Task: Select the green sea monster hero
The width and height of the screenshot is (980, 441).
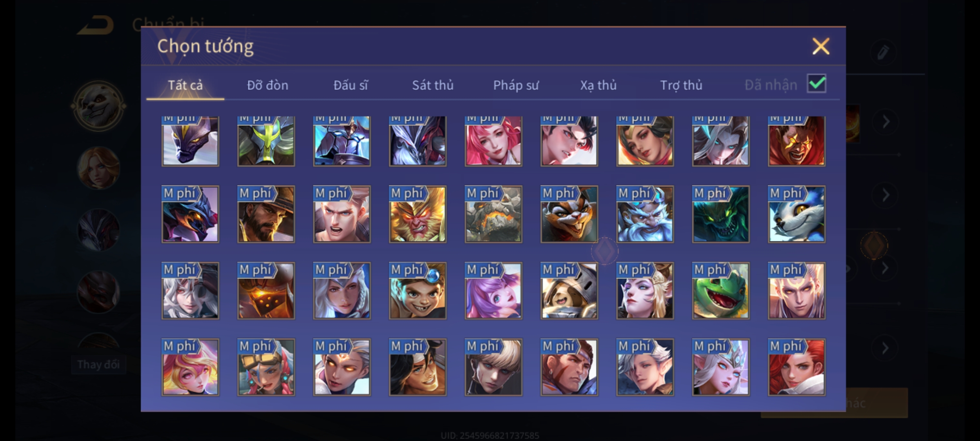Action: tap(721, 214)
